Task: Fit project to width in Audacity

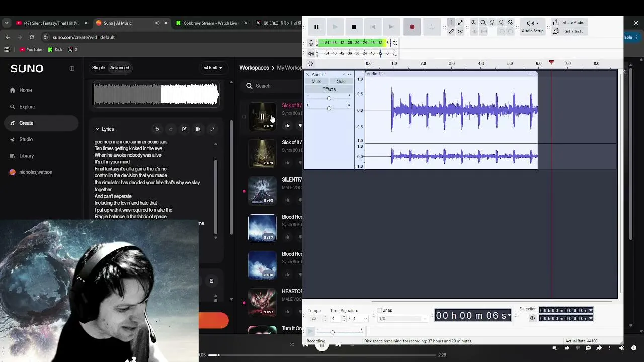Action: [x=501, y=23]
